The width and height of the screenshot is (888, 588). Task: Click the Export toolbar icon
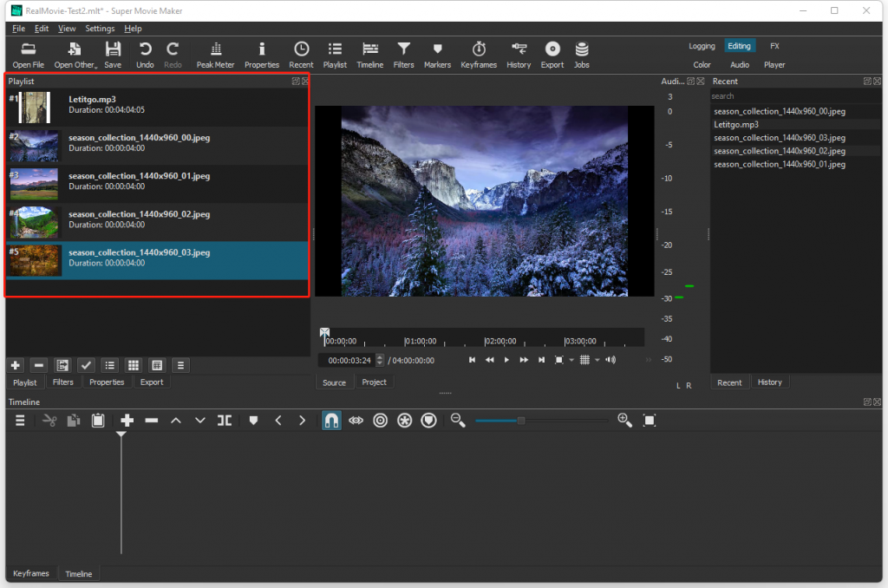tap(552, 54)
